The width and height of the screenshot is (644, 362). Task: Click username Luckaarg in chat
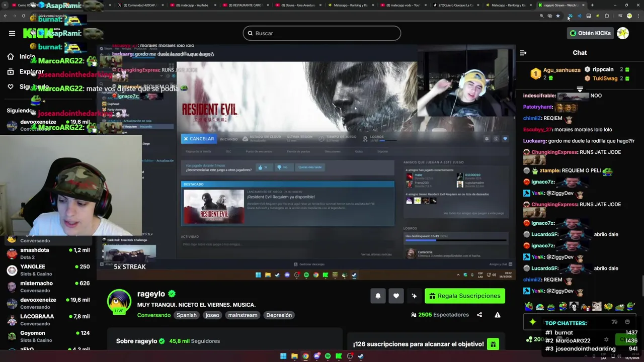tap(534, 141)
